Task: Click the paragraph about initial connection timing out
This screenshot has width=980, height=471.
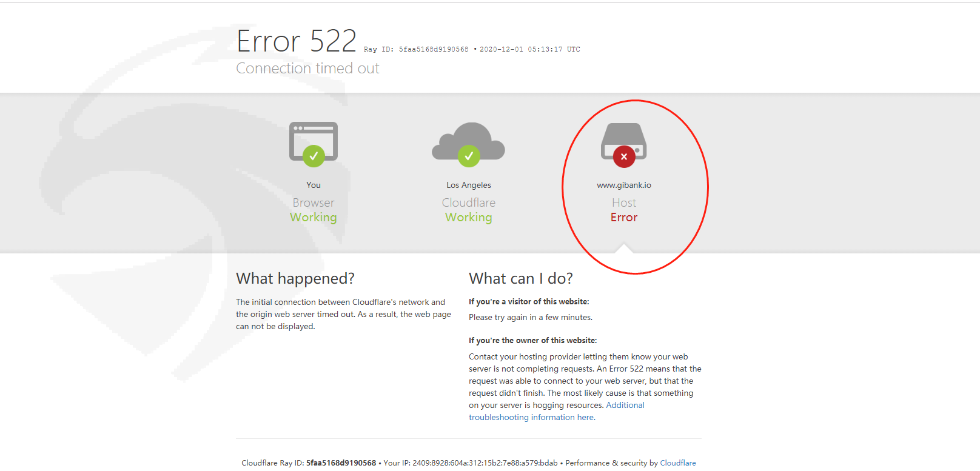Action: pos(343,314)
